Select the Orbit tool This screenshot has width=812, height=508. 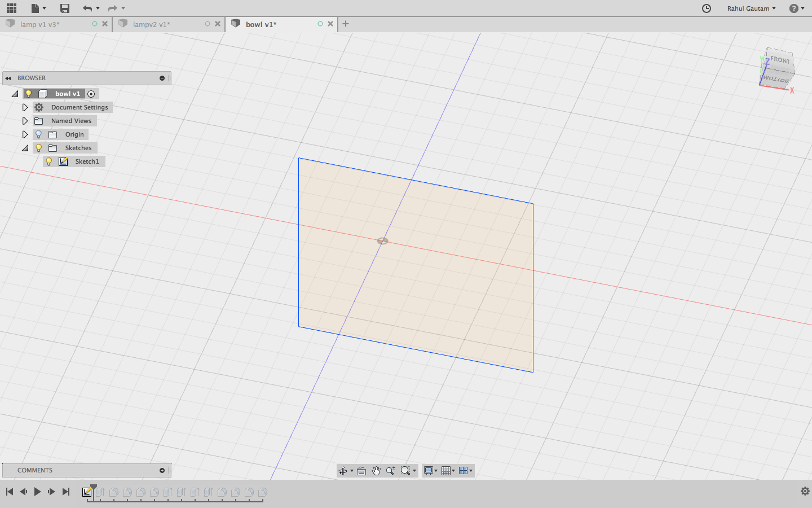click(x=343, y=471)
